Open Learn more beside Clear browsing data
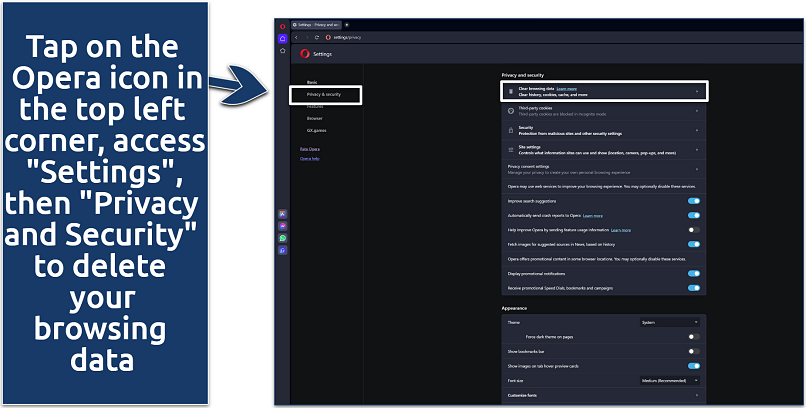Viewport: 806px width, 408px height. [566, 89]
